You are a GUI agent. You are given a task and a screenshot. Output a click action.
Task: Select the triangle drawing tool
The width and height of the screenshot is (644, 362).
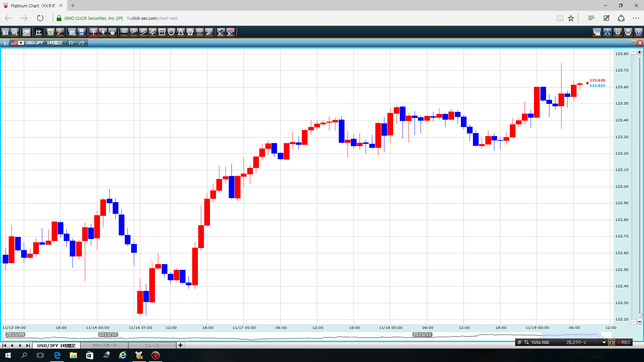click(x=181, y=32)
